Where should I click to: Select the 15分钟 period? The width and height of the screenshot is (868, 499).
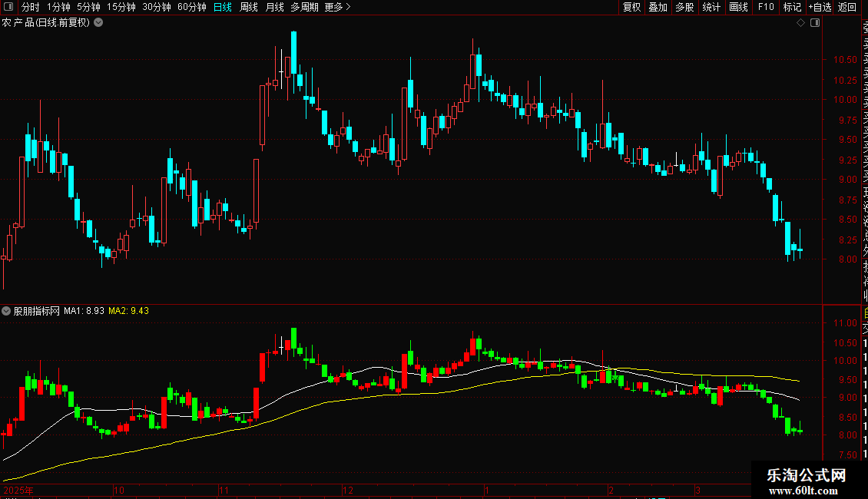tap(121, 7)
